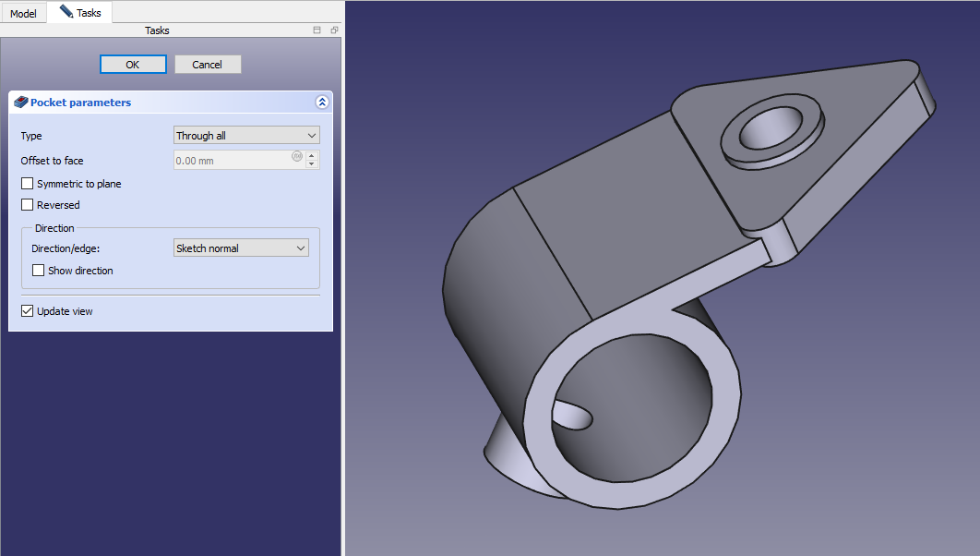Open expression editor icon in offset field
This screenshot has width=980, height=556.
297,156
